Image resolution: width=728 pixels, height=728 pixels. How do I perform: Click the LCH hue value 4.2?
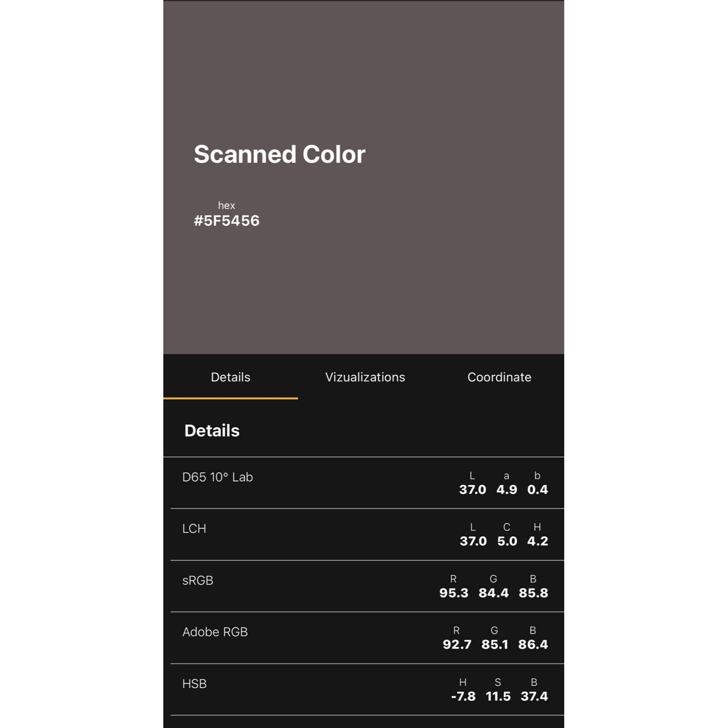(538, 541)
